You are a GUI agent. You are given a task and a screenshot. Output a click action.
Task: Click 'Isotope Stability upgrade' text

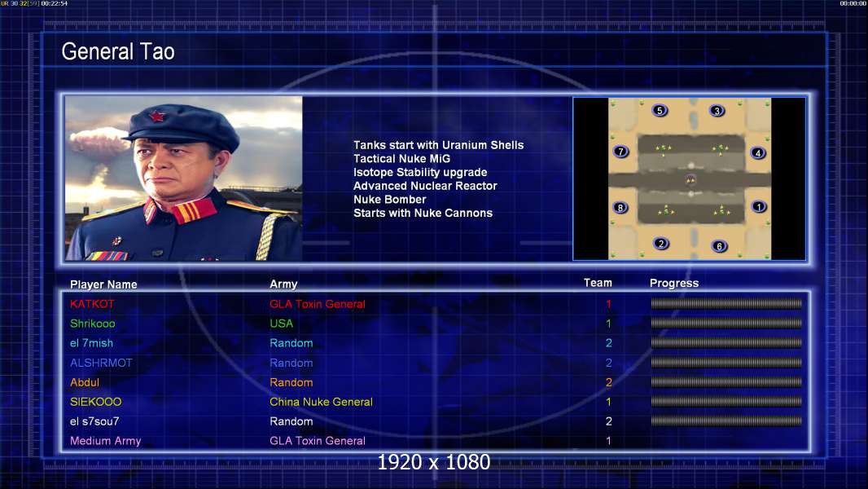pos(420,172)
